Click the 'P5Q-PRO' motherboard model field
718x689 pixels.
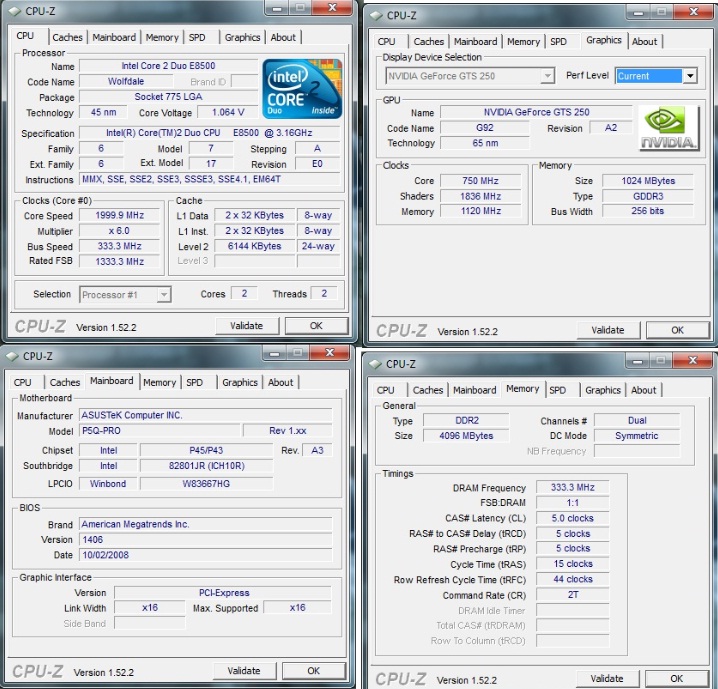(159, 431)
